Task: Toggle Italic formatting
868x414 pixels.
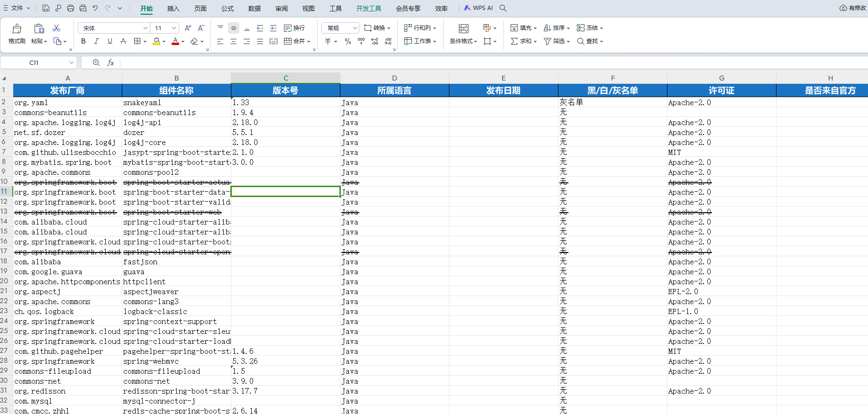Action: (96, 41)
